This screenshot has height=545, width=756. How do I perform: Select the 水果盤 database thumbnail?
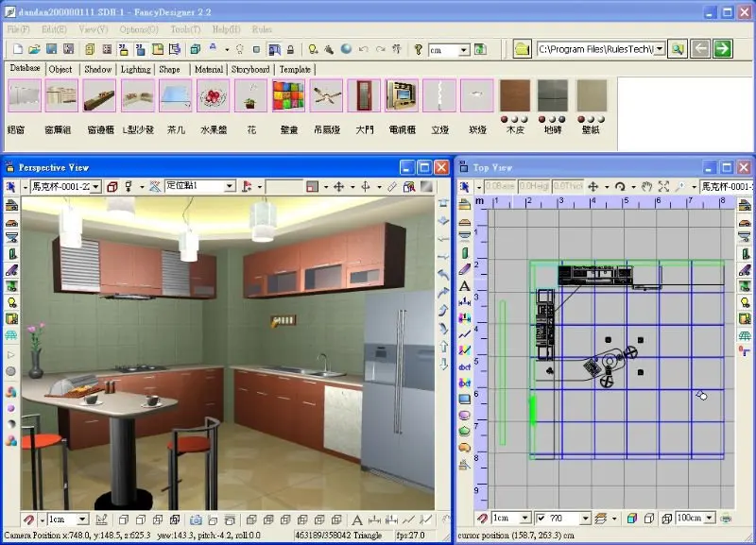pos(214,95)
